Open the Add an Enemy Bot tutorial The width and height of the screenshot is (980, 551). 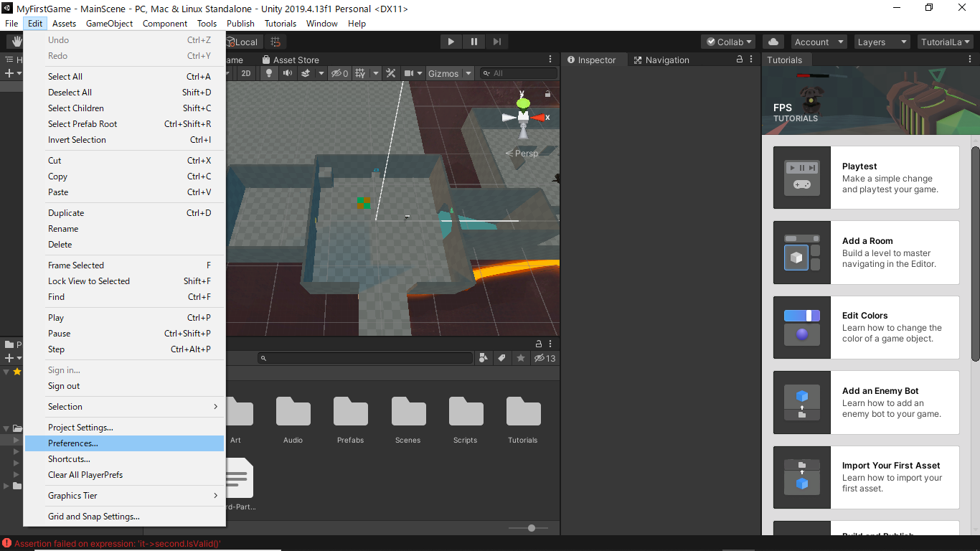pyautogui.click(x=866, y=402)
